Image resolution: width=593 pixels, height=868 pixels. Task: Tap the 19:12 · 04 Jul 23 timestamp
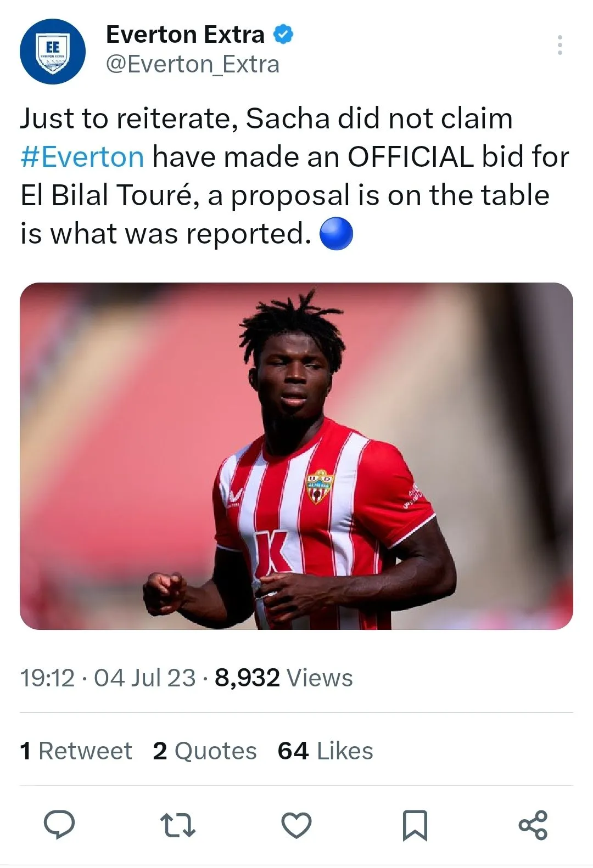(x=108, y=678)
